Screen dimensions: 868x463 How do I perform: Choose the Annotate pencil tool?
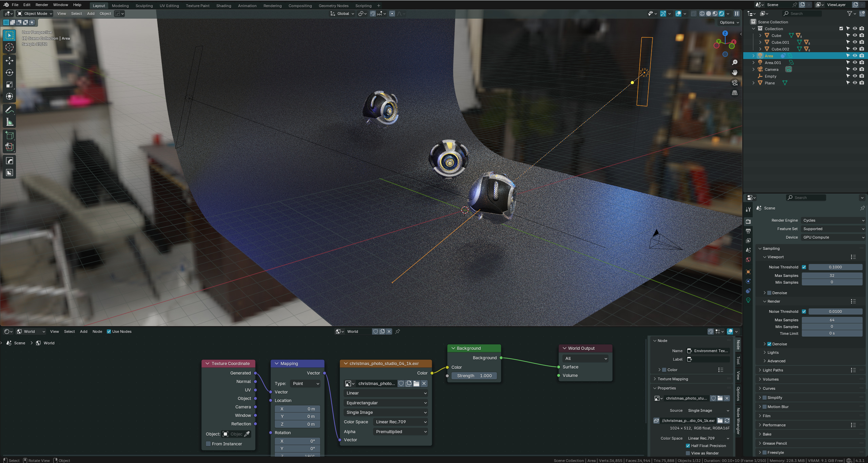pos(9,110)
